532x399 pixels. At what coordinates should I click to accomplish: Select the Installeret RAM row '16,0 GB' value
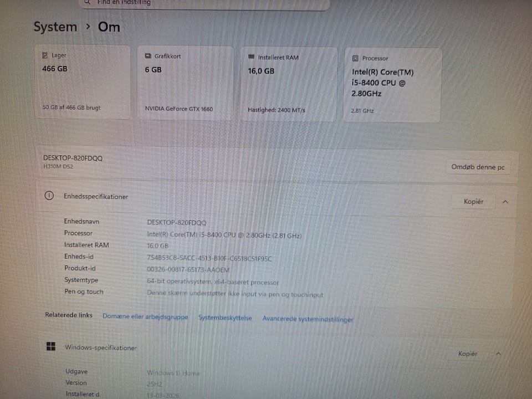coord(158,245)
